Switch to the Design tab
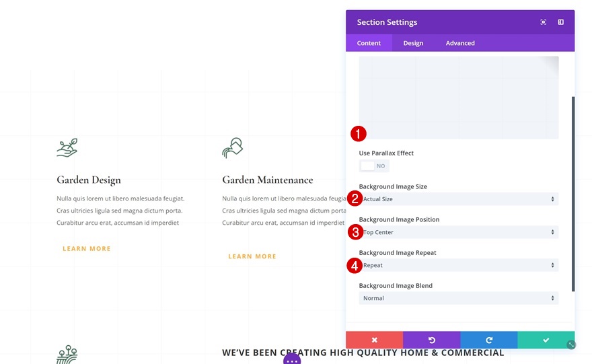The width and height of the screenshot is (592, 364). pyautogui.click(x=413, y=43)
